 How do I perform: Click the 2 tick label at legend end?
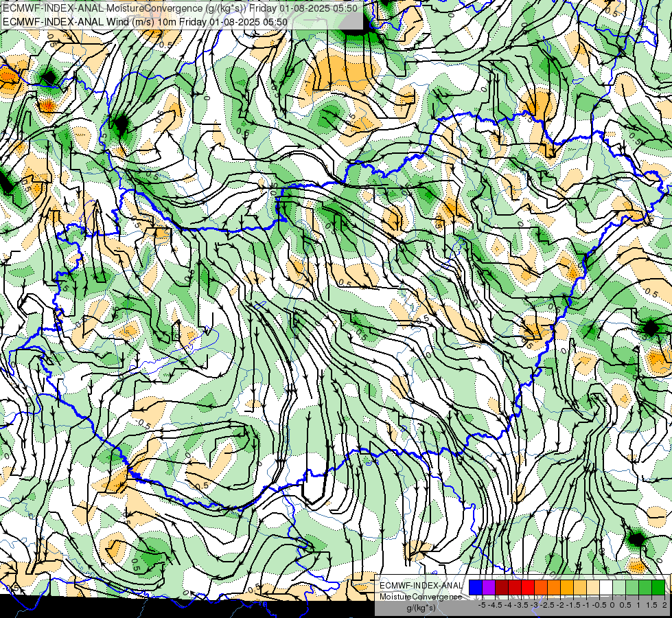(x=664, y=605)
